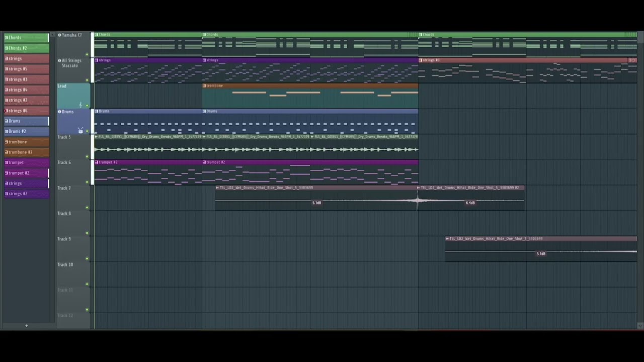
Task: Click the pattern icon of trombone #2 in the picker
Action: [7, 152]
